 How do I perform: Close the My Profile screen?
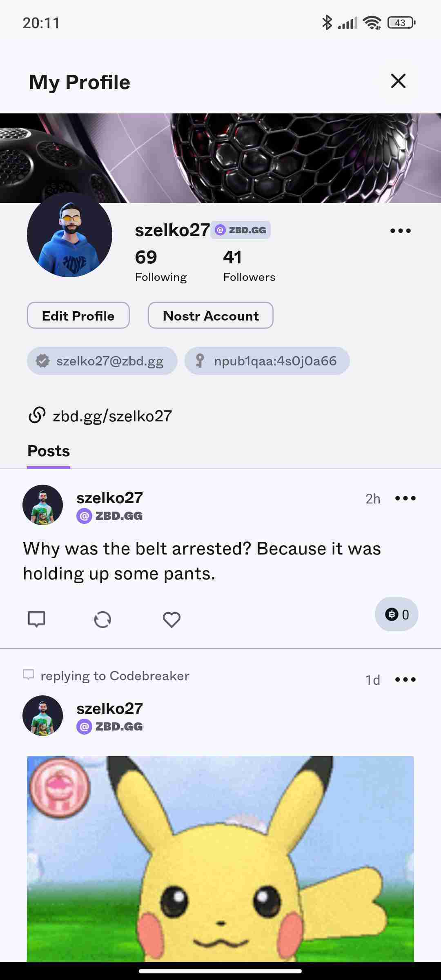click(x=398, y=81)
